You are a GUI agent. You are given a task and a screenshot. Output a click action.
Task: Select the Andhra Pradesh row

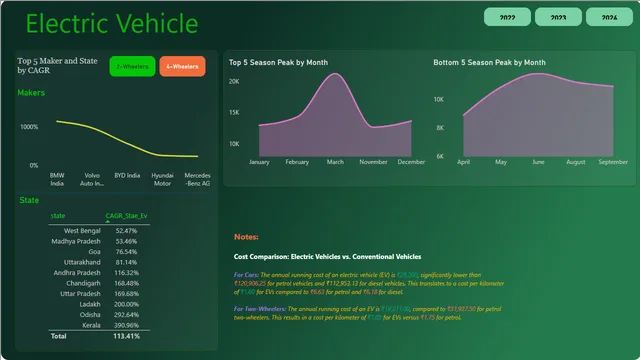[x=99, y=273]
